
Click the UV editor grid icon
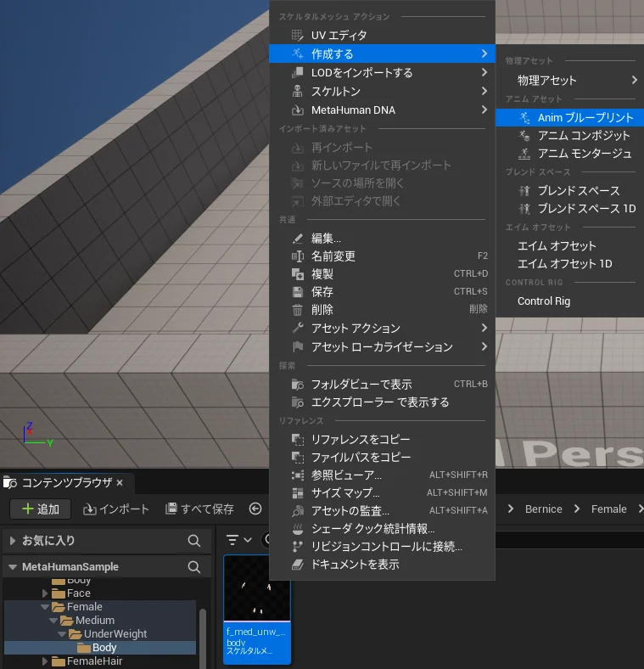tap(297, 36)
